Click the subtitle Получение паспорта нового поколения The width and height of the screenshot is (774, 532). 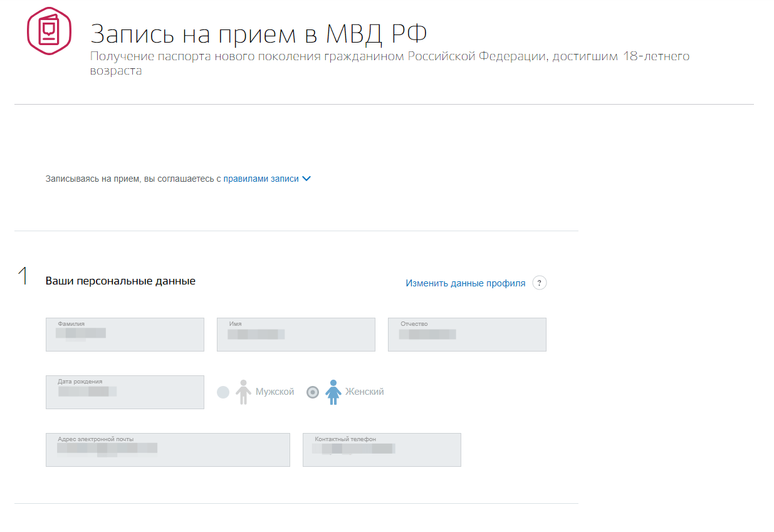[x=390, y=63]
